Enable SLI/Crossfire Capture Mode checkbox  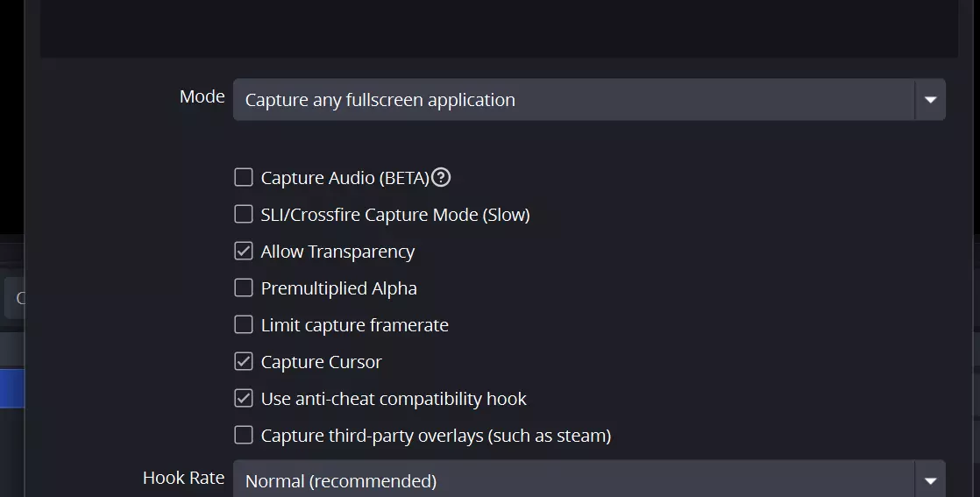pyautogui.click(x=244, y=215)
